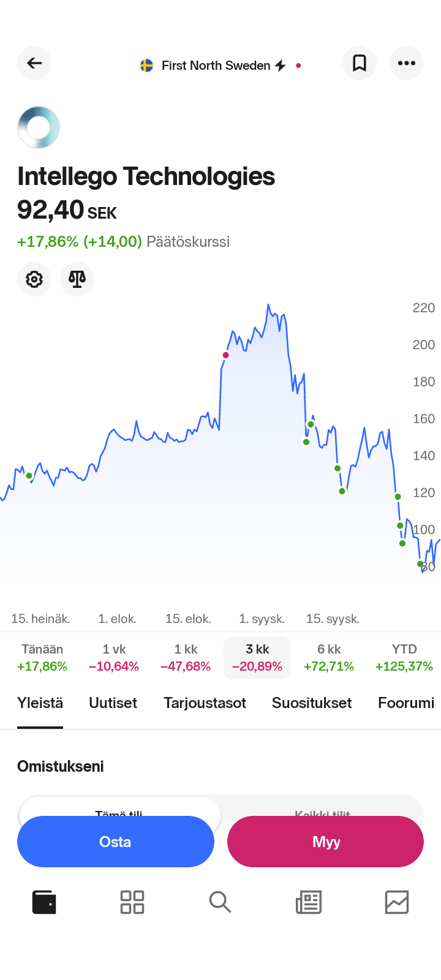Select the YTD chart period

404,658
